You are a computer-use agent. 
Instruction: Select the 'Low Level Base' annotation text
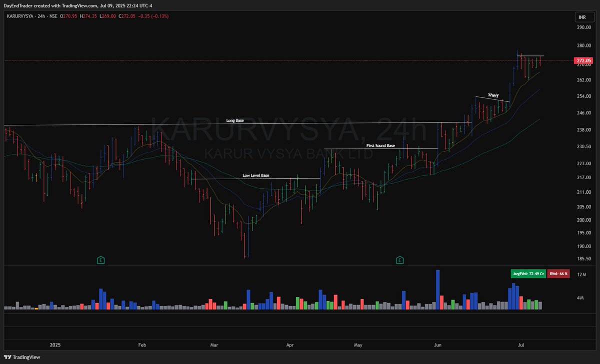pyautogui.click(x=256, y=175)
